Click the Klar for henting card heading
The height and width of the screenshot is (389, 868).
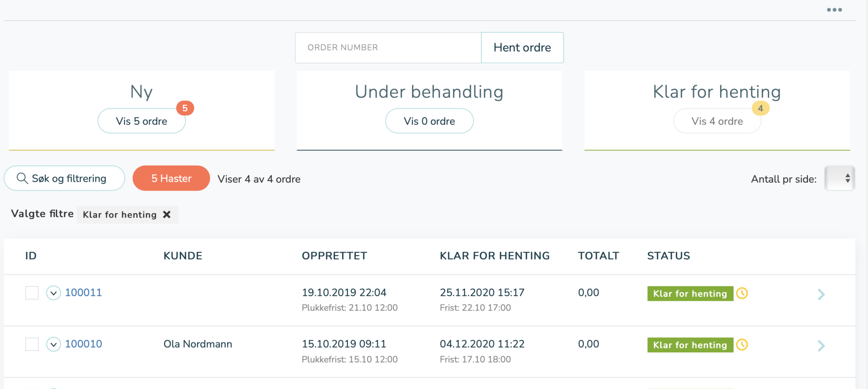tap(717, 92)
